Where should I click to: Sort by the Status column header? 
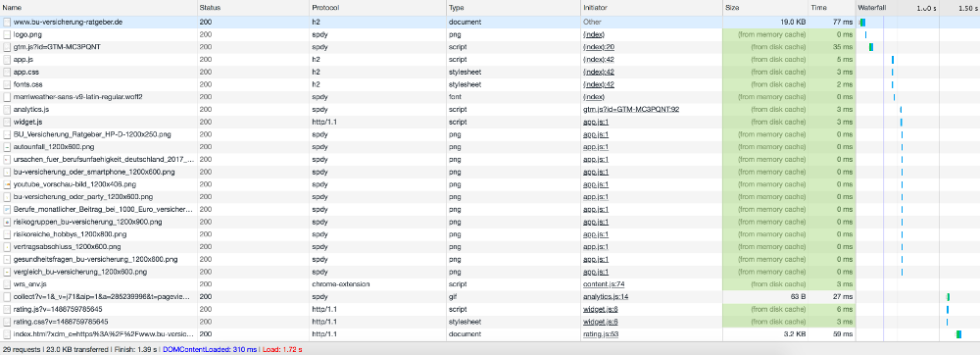253,8
